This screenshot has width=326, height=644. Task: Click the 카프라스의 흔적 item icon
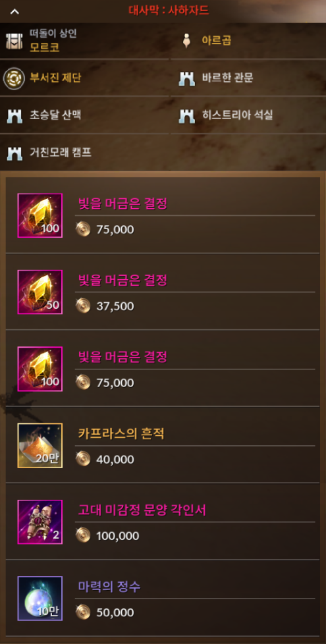click(40, 445)
